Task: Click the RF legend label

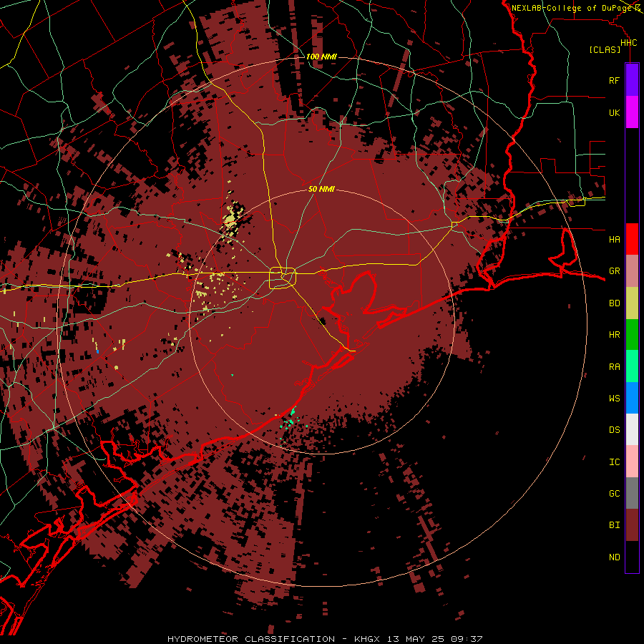Action: [614, 80]
